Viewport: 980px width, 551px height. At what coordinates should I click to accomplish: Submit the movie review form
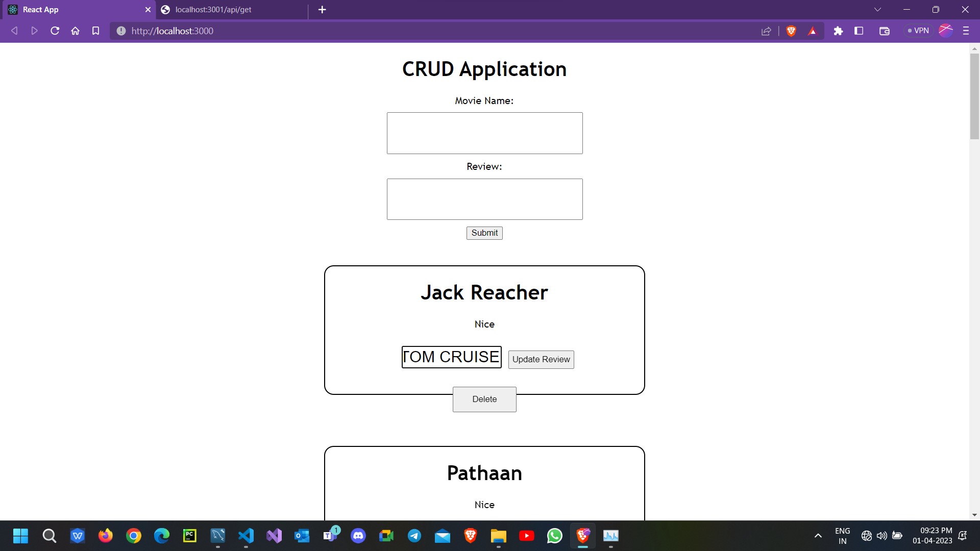pyautogui.click(x=484, y=233)
